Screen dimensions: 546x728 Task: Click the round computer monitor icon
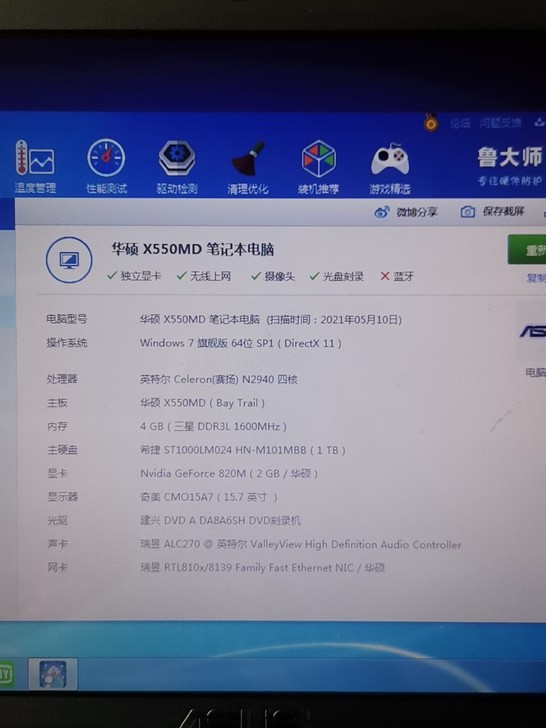(x=69, y=260)
